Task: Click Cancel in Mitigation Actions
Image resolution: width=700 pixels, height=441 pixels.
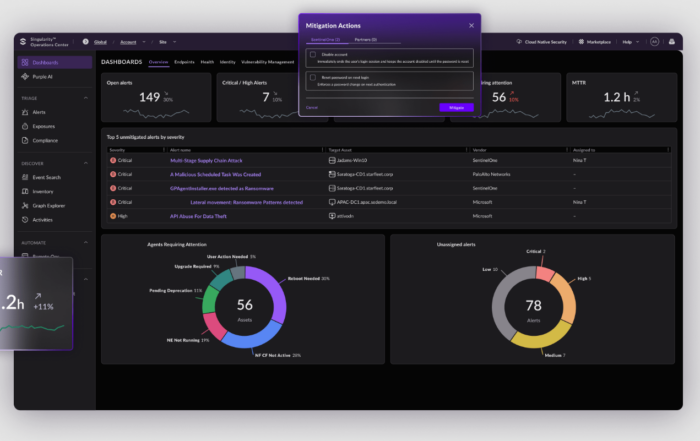Action: (312, 108)
